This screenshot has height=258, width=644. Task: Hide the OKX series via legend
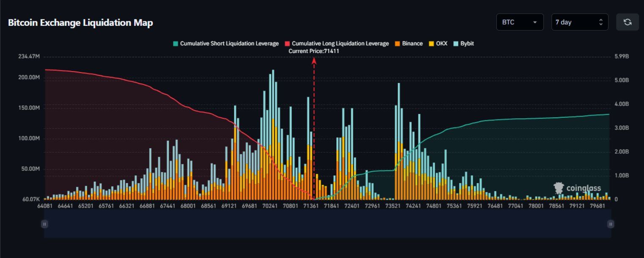point(438,43)
